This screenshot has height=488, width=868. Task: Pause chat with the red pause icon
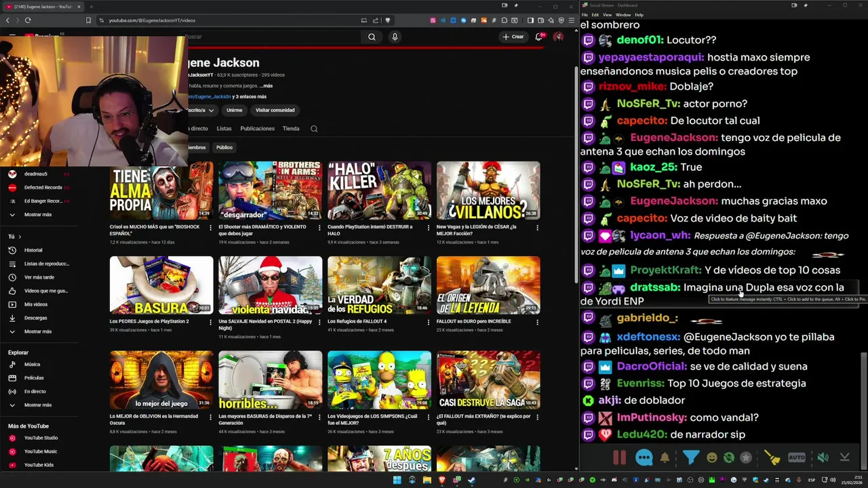pos(619,457)
